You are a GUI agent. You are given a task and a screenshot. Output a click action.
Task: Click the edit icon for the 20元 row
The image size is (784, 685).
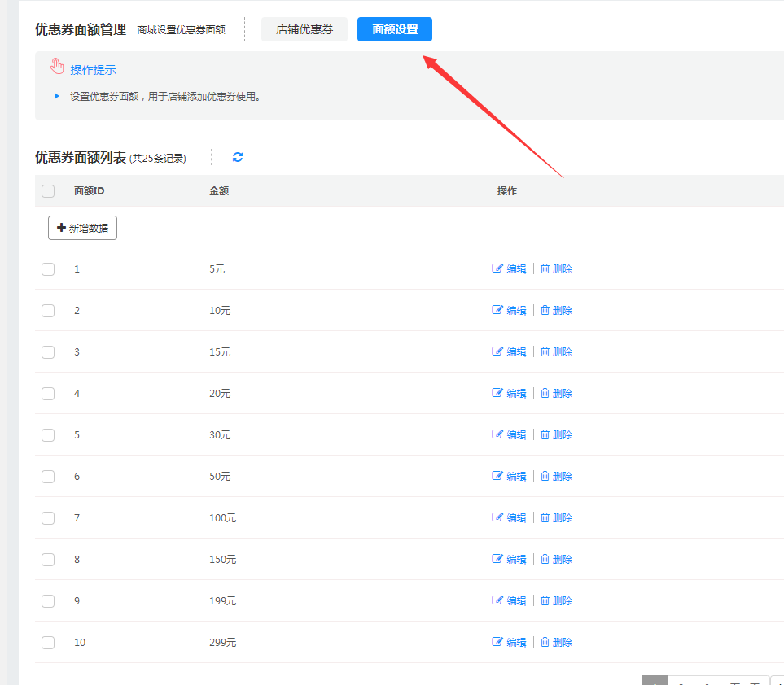[x=497, y=393]
